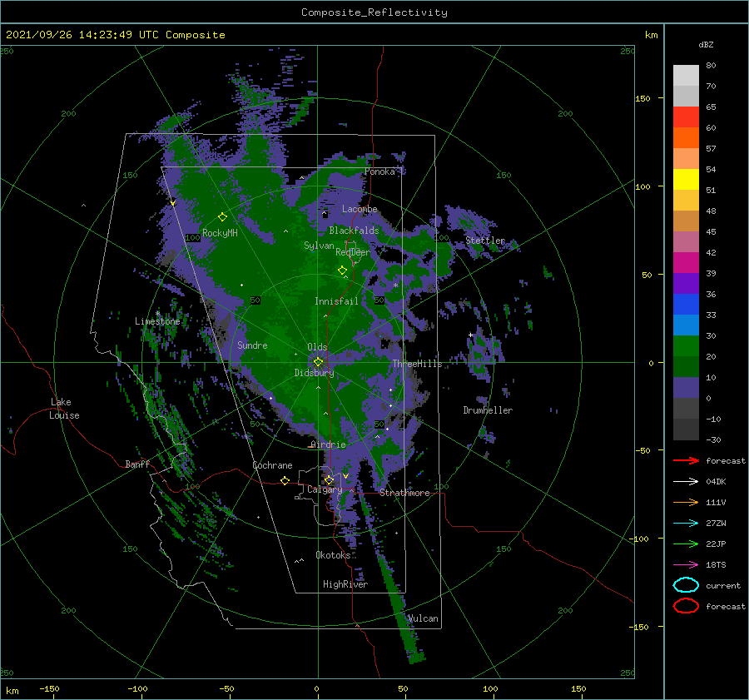Click the Airdrie label
The width and height of the screenshot is (749, 700).
(x=328, y=444)
